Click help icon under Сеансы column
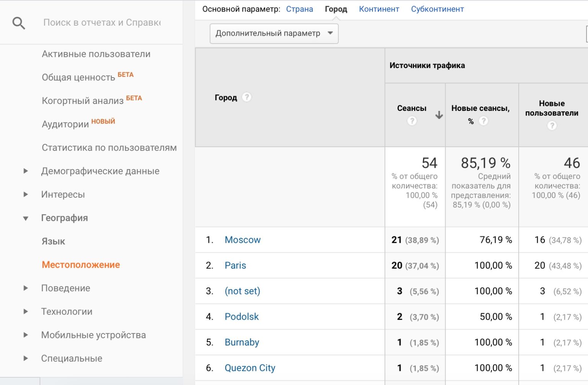Screen dimensions: 588x385 point(412,121)
